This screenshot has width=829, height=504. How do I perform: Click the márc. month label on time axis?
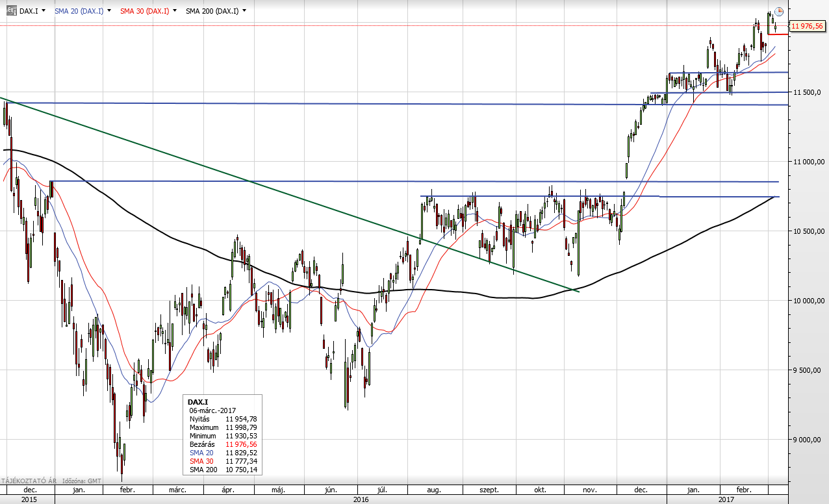pyautogui.click(x=178, y=490)
